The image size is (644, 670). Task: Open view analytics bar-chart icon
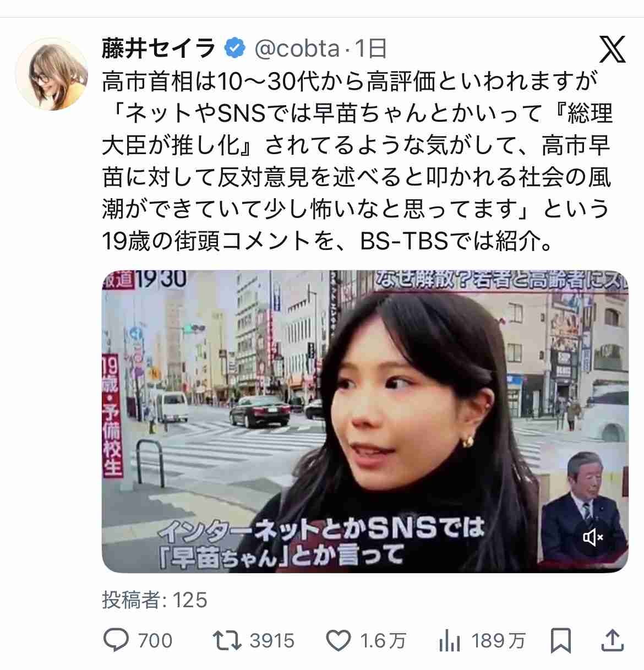pos(449,641)
